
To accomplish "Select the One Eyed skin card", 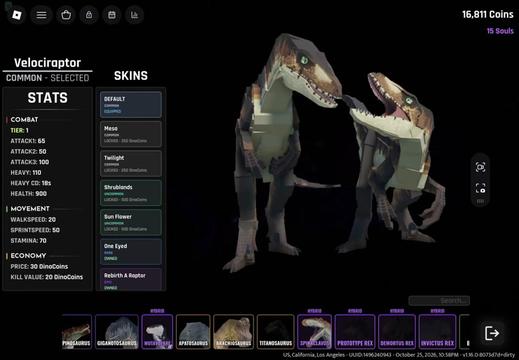I will (x=131, y=252).
